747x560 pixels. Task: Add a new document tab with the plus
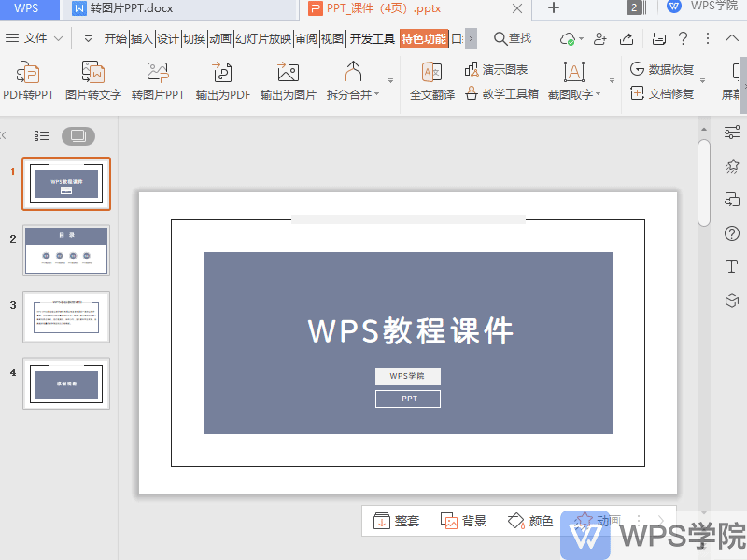pos(553,7)
